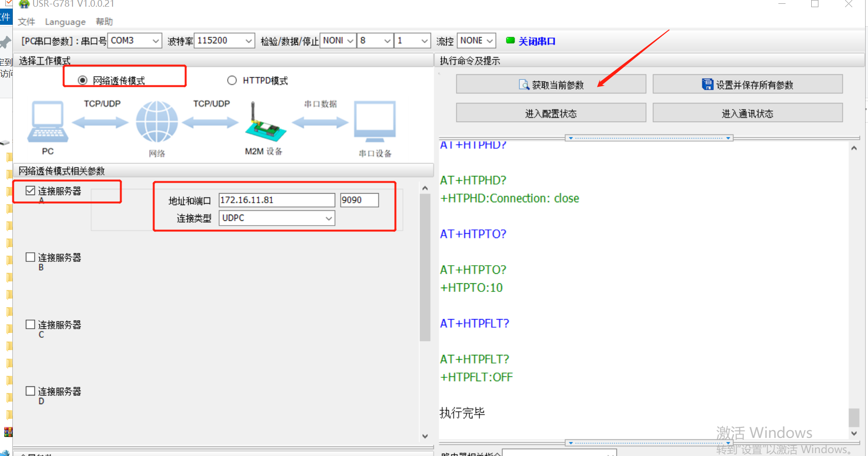Click the USR-G781 app icon in title bar
Image resolution: width=868 pixels, height=456 pixels.
pyautogui.click(x=24, y=4)
